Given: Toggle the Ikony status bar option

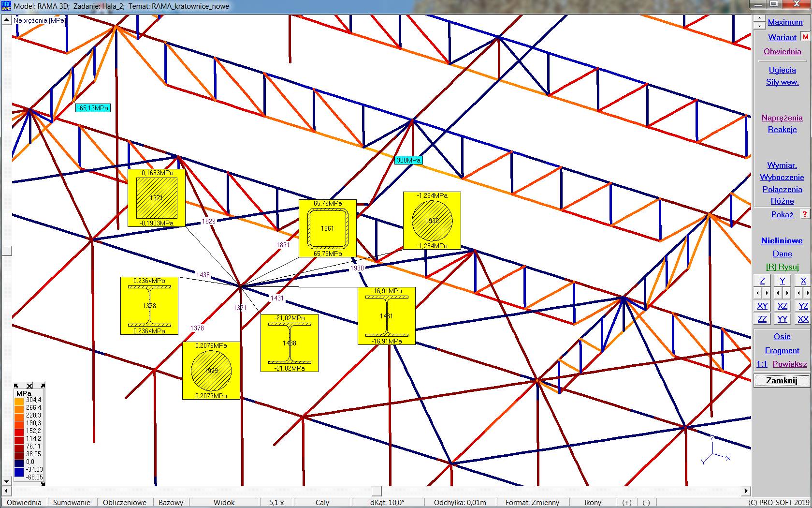Looking at the screenshot, I should tap(593, 503).
